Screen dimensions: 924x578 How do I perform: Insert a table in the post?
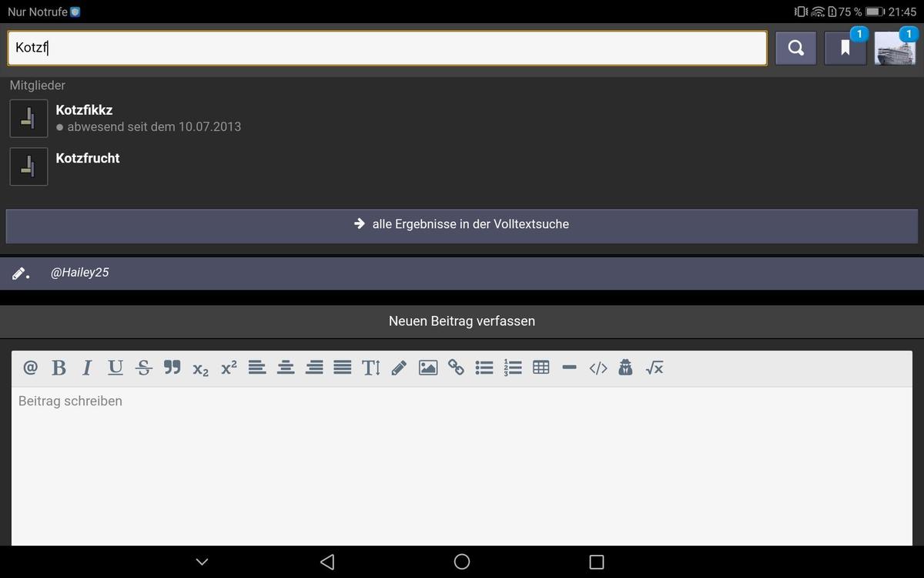coord(541,368)
